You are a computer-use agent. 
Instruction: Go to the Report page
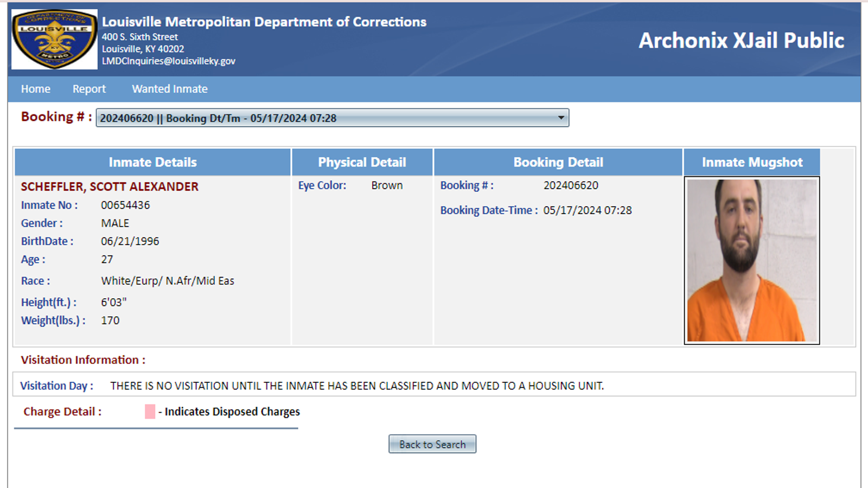pos(89,89)
